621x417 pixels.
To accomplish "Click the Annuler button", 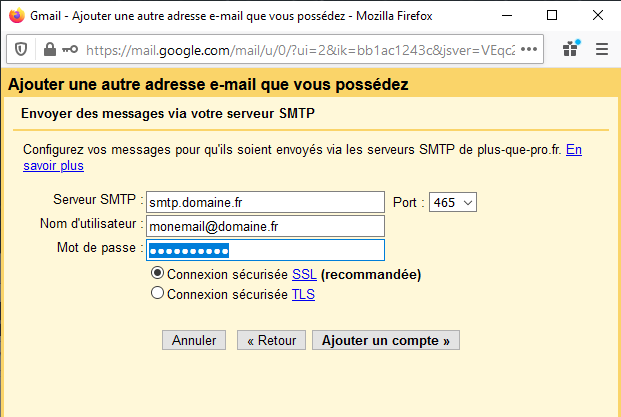I will [x=194, y=340].
